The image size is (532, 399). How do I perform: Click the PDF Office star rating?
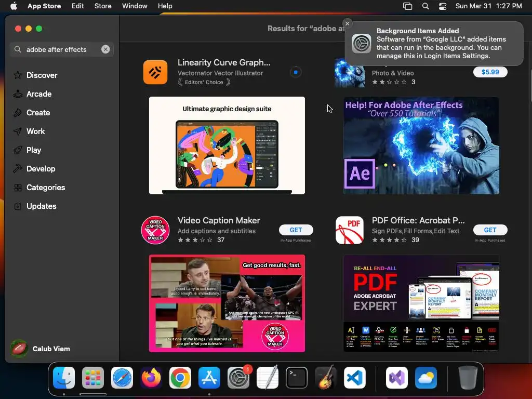point(390,240)
